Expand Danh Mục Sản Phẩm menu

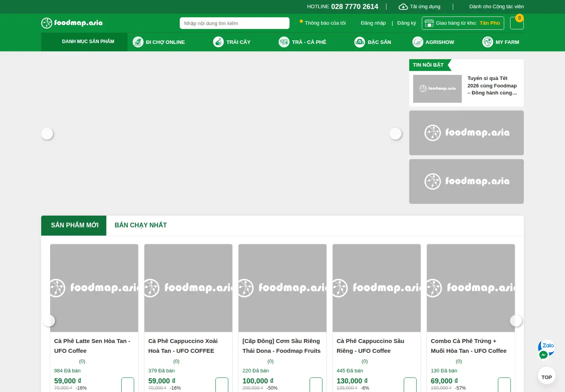(x=84, y=42)
